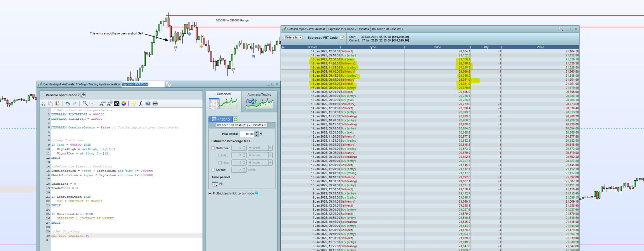Screen dimensions: 644x251
Task: Click the black AA text style icon
Action: click(x=117, y=103)
